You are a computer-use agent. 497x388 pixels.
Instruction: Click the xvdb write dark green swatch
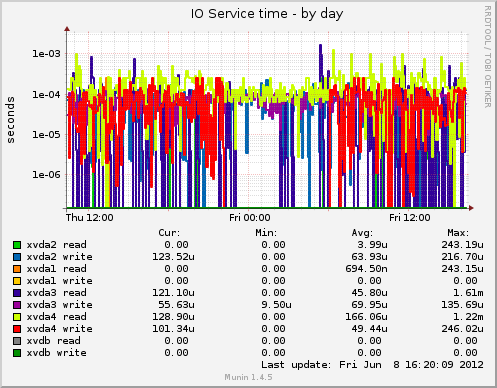pyautogui.click(x=17, y=353)
